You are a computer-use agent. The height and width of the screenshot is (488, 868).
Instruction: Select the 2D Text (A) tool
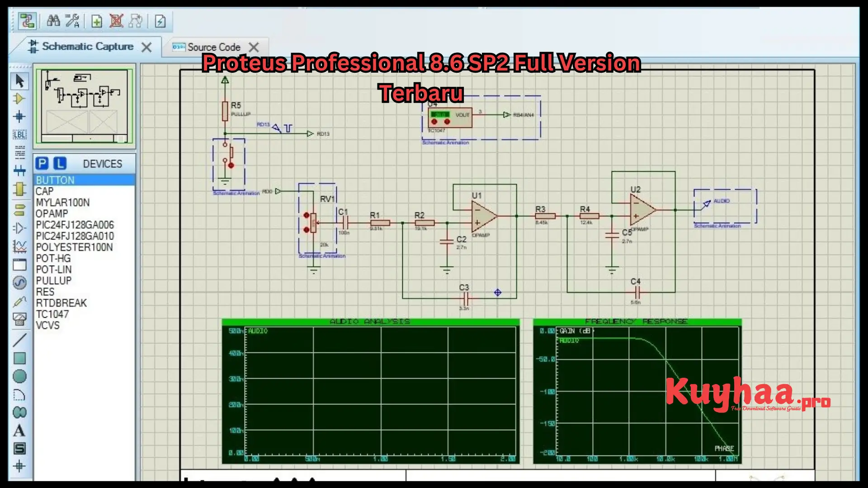point(19,431)
